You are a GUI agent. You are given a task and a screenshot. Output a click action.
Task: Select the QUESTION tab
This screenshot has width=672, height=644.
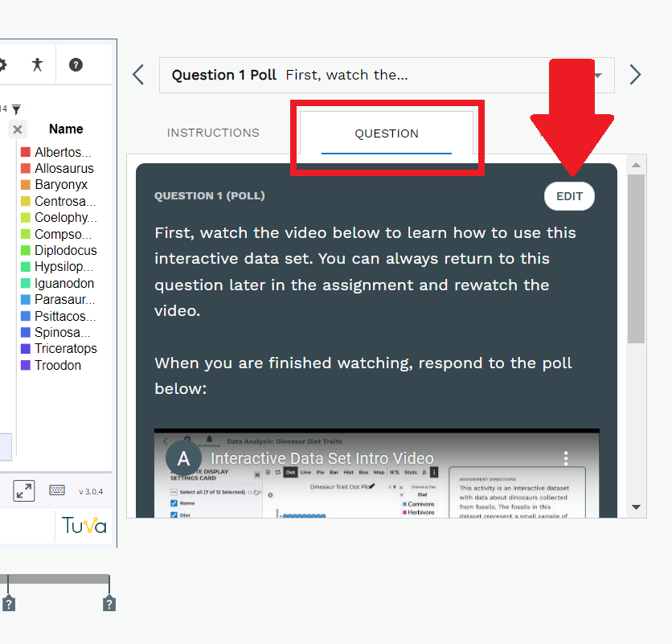pyautogui.click(x=387, y=133)
